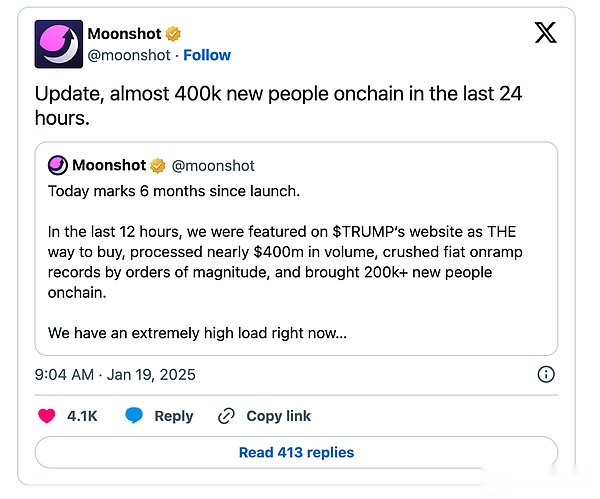The image size is (600, 499).
Task: Click the blue reply bubble icon
Action: pos(134,416)
